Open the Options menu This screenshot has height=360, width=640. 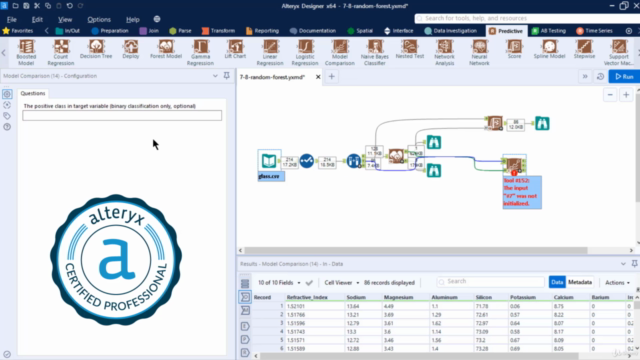click(x=99, y=19)
